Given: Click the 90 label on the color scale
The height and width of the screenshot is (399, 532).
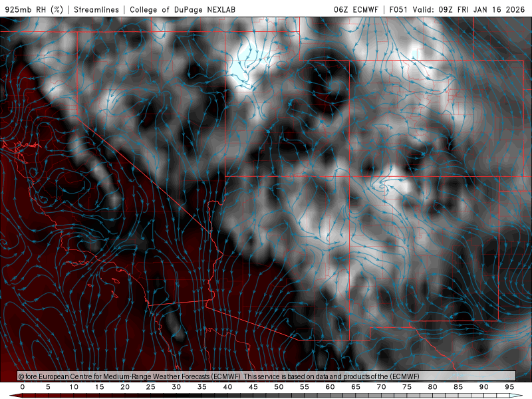Looking at the screenshot, I should (483, 387).
